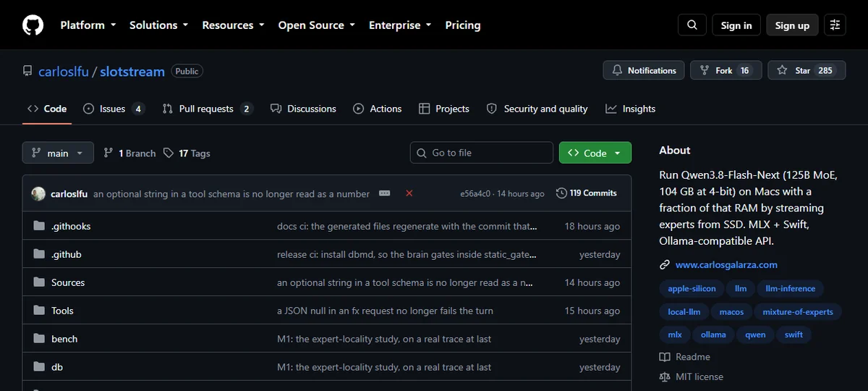Viewport: 868px width, 391px height.
Task: Click the ellipsis commit message expander
Action: click(x=385, y=193)
